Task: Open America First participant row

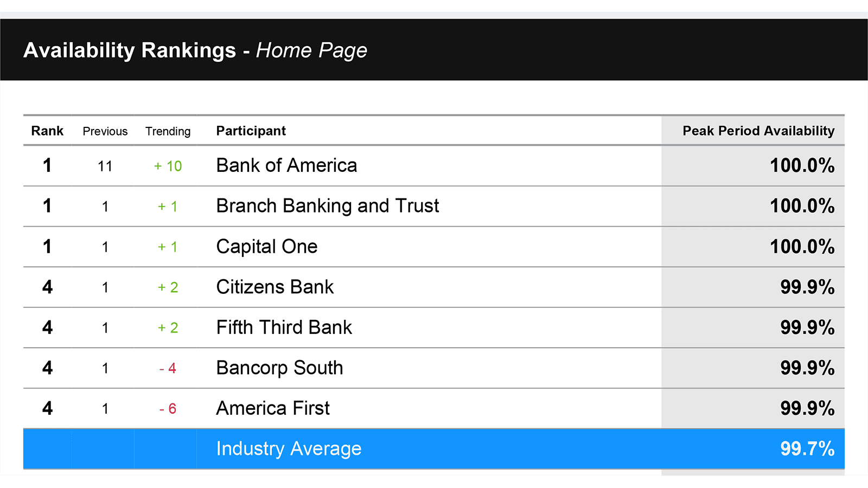Action: [x=434, y=408]
